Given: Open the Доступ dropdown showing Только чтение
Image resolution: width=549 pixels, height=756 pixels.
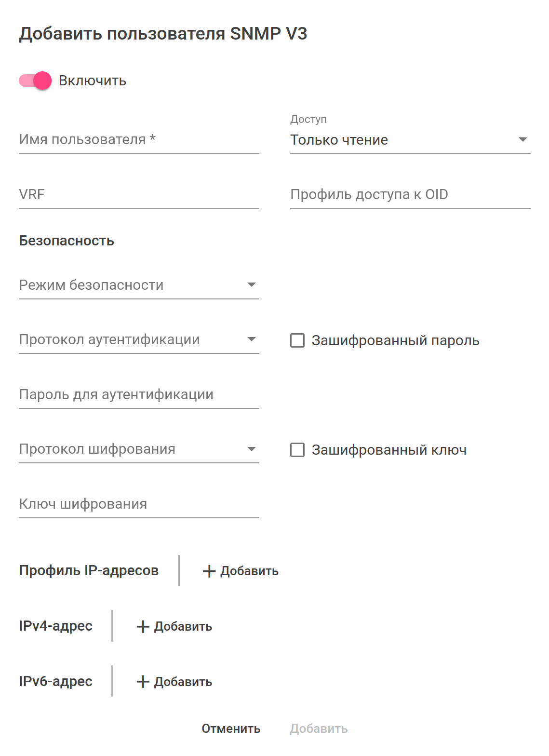Looking at the screenshot, I should (x=410, y=140).
